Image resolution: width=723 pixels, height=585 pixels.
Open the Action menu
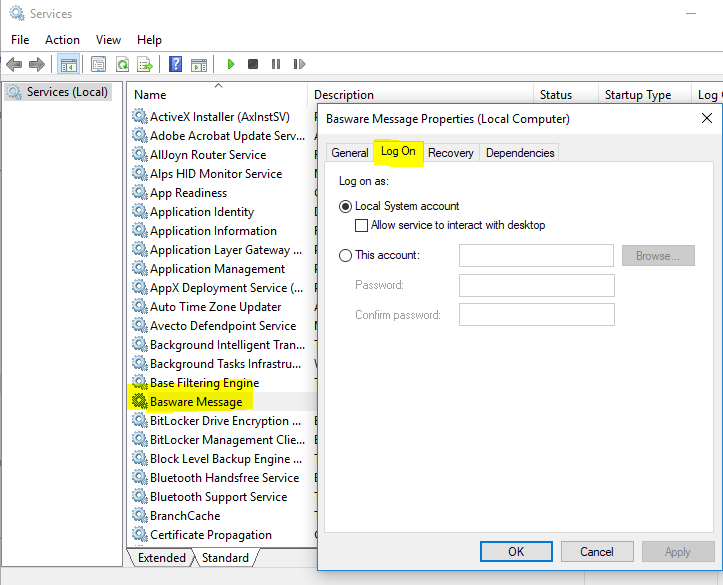pyautogui.click(x=62, y=40)
